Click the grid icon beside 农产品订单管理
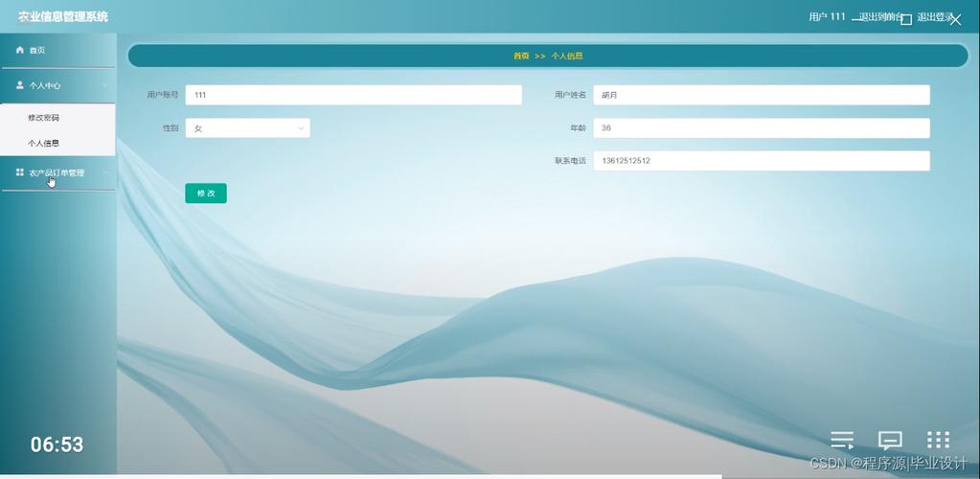The height and width of the screenshot is (479, 980). point(20,172)
